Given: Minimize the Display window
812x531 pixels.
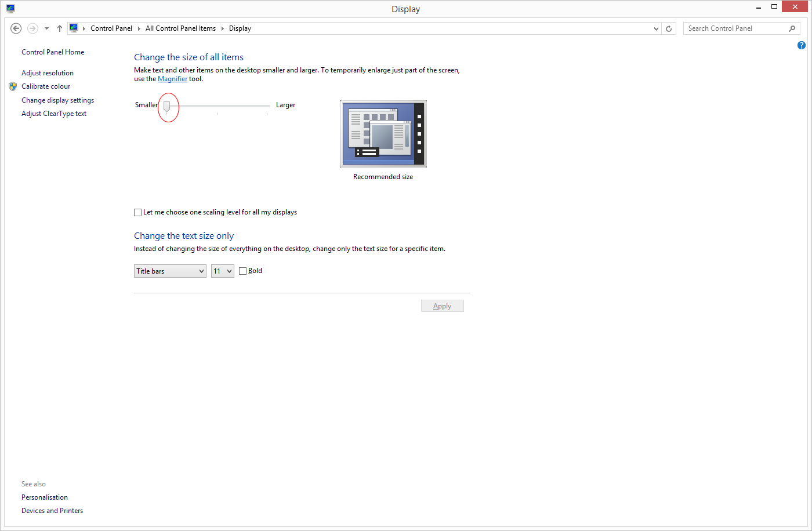Looking at the screenshot, I should [x=759, y=7].
